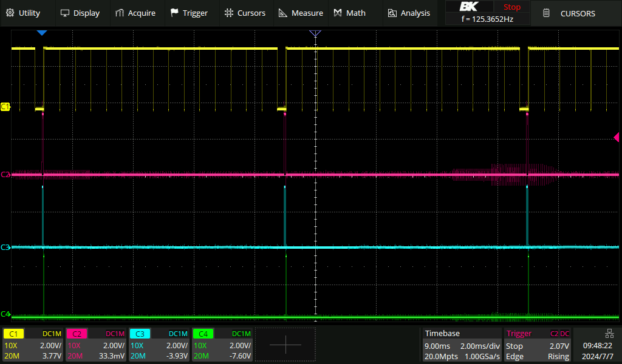The image size is (622, 364).
Task: Click the 1.00GSa/s sample rate value
Action: tap(482, 357)
